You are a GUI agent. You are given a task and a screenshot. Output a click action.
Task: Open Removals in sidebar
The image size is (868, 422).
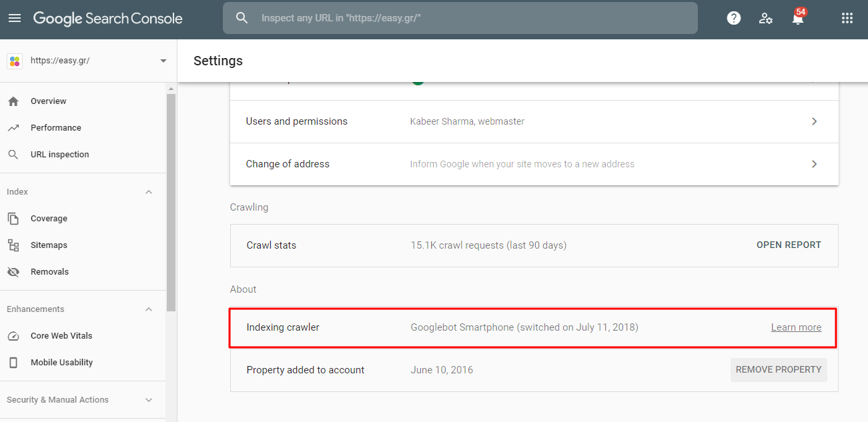click(49, 272)
